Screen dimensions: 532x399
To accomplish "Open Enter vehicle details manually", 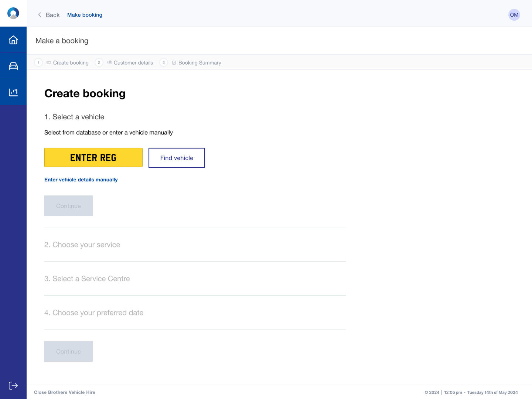I will (x=81, y=180).
